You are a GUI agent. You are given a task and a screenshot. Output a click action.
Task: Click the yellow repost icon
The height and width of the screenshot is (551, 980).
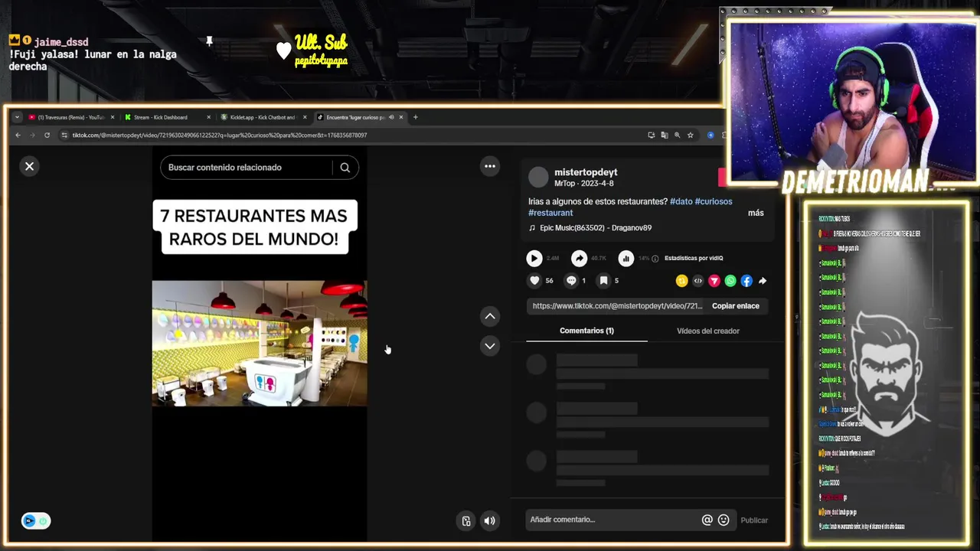click(681, 281)
